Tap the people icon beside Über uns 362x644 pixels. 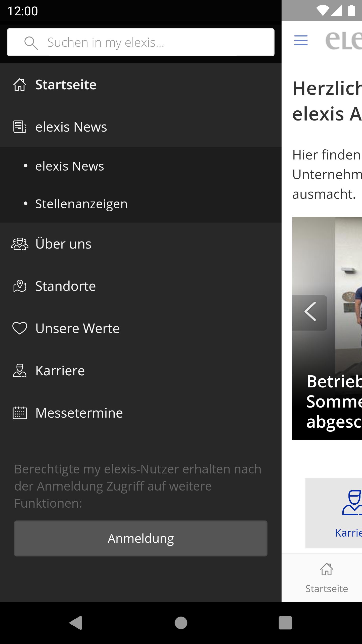point(20,244)
